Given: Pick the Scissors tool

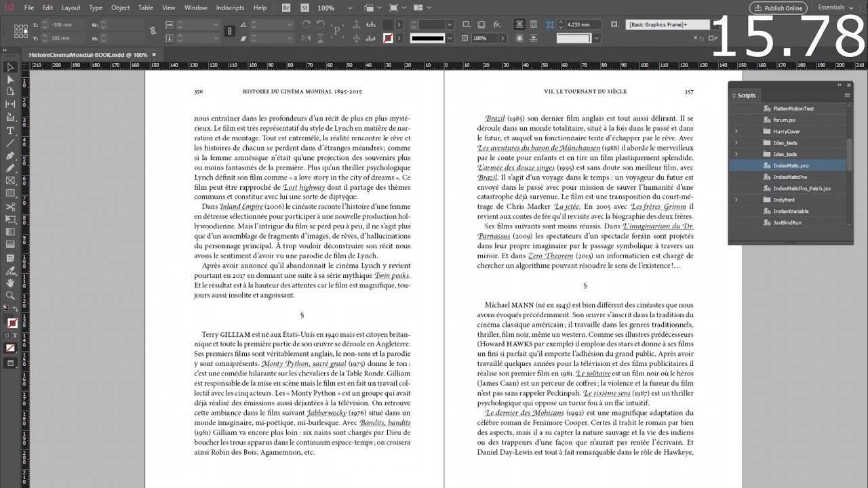Looking at the screenshot, I should (x=10, y=207).
